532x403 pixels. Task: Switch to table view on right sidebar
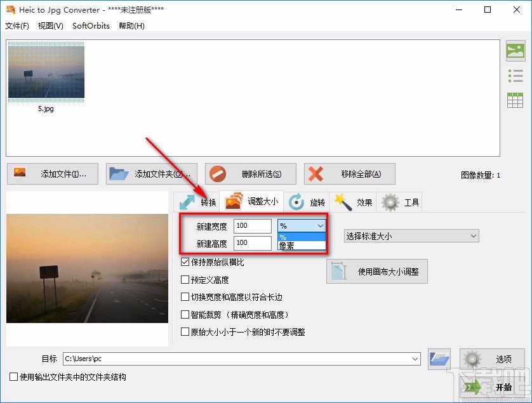[515, 100]
